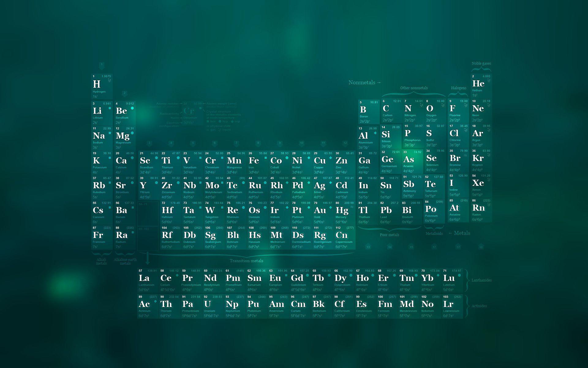The image size is (588, 368).
Task: Toggle the bcc crystal structure marker for Iron
Action: [x=266, y=158]
